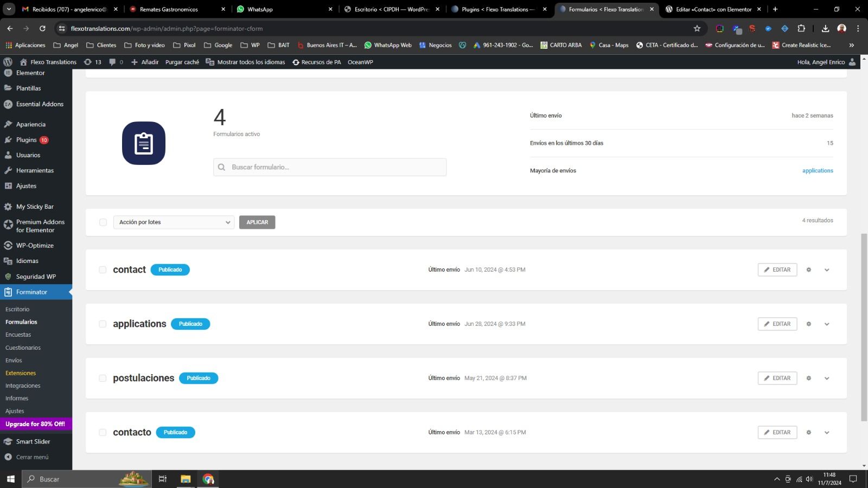View site information icon in address bar
Viewport: 868px width, 488px height.
pyautogui.click(x=62, y=28)
